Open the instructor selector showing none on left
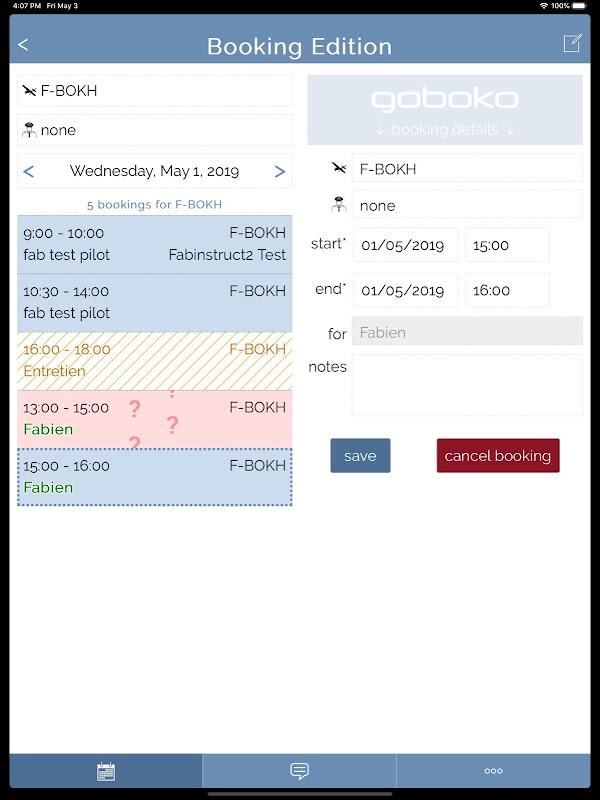This screenshot has height=800, width=600. point(155,130)
